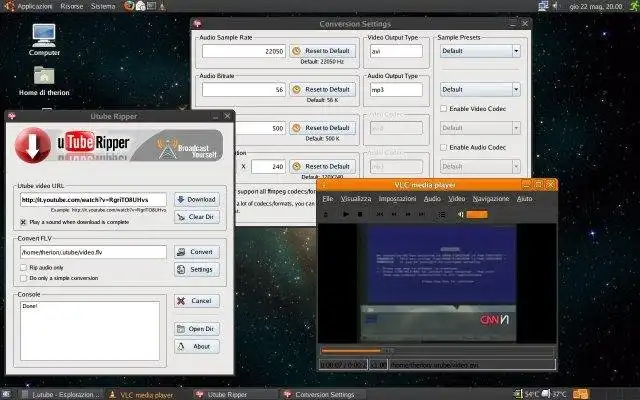The height and width of the screenshot is (400, 640).
Task: Click the Audio Sample Rate value field
Action: click(244, 51)
